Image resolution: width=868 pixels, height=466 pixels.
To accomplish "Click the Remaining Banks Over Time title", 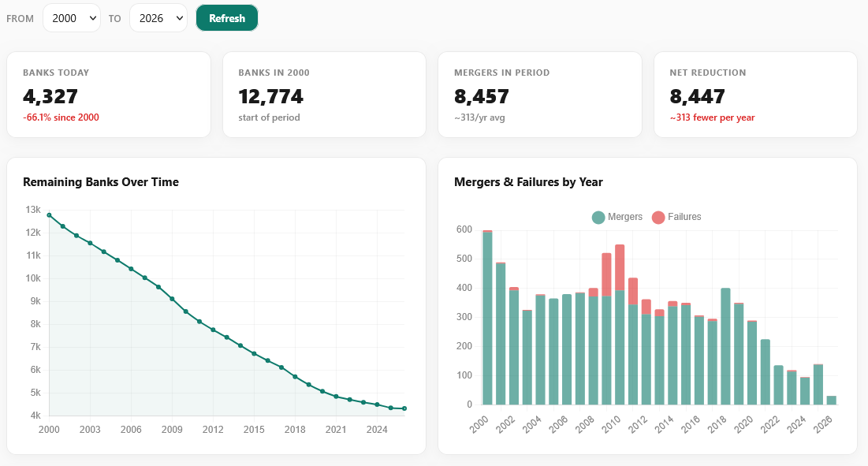I will pos(99,181).
